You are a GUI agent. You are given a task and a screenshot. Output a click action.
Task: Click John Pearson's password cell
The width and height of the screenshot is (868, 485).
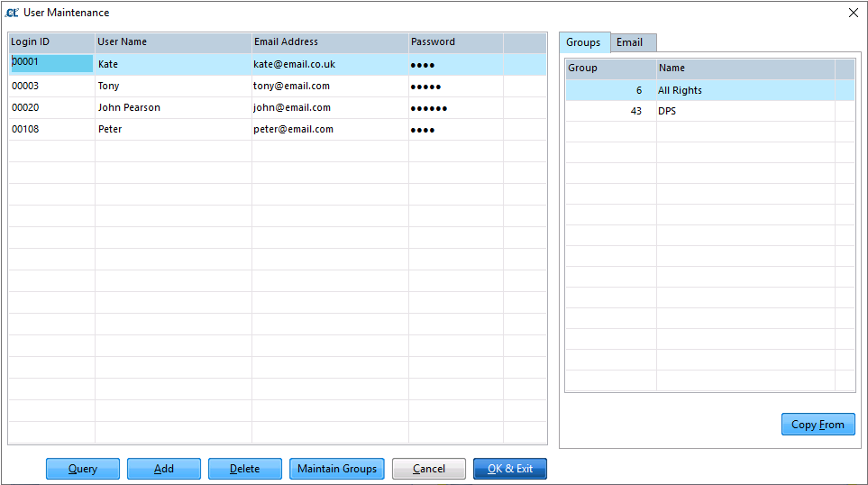(455, 108)
